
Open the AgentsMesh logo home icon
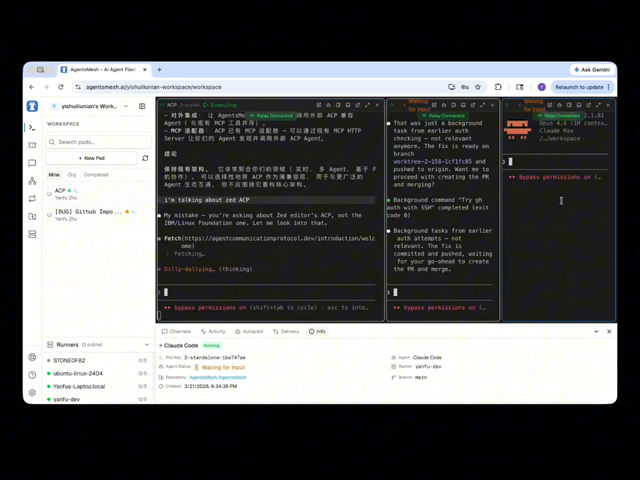[32, 106]
